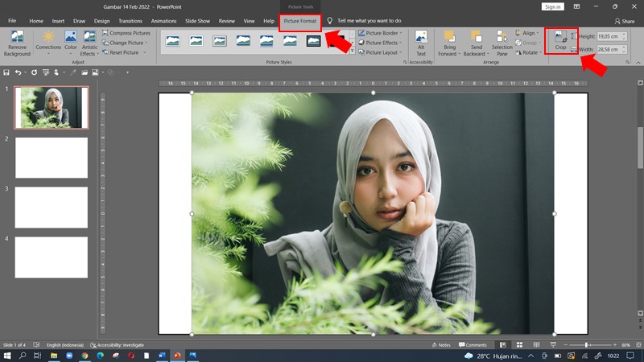Switch to Normal view
The image size is (644, 362).
502,345
